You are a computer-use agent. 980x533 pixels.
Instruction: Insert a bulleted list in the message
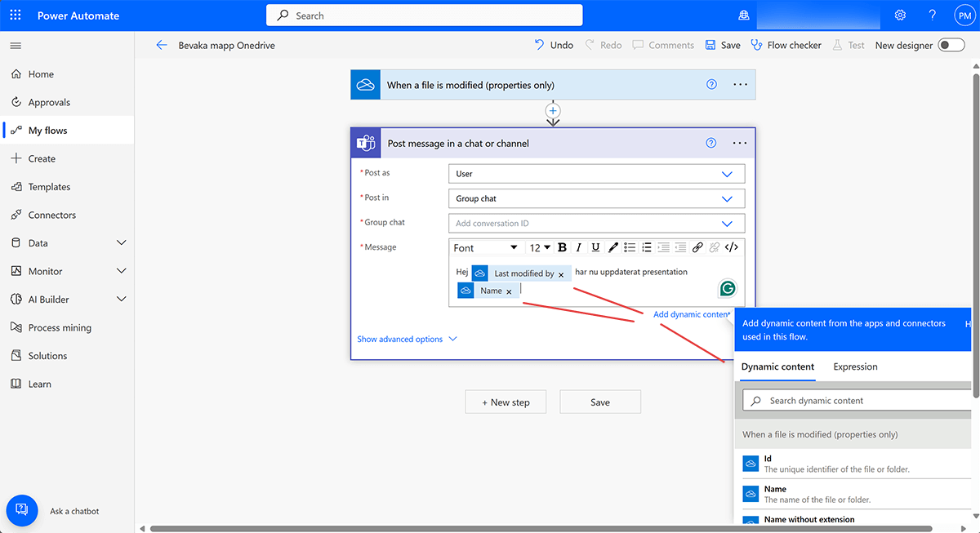pos(630,247)
